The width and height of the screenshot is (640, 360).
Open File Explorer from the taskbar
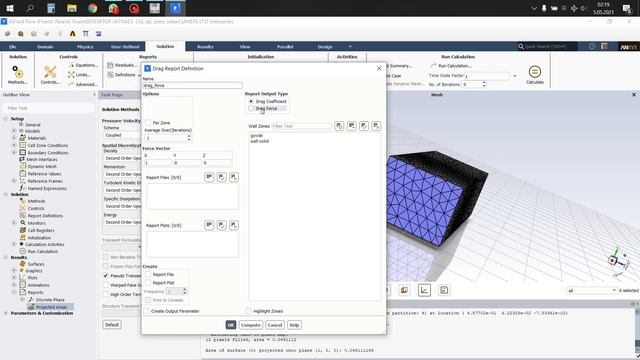click(72, 8)
